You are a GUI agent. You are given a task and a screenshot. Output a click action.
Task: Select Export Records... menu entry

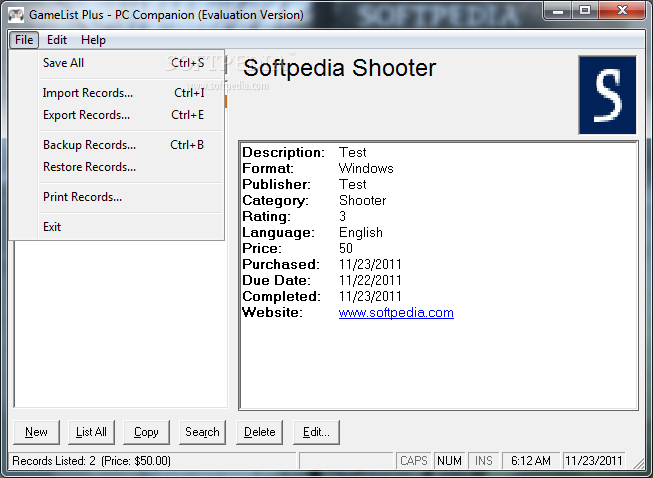(131, 115)
